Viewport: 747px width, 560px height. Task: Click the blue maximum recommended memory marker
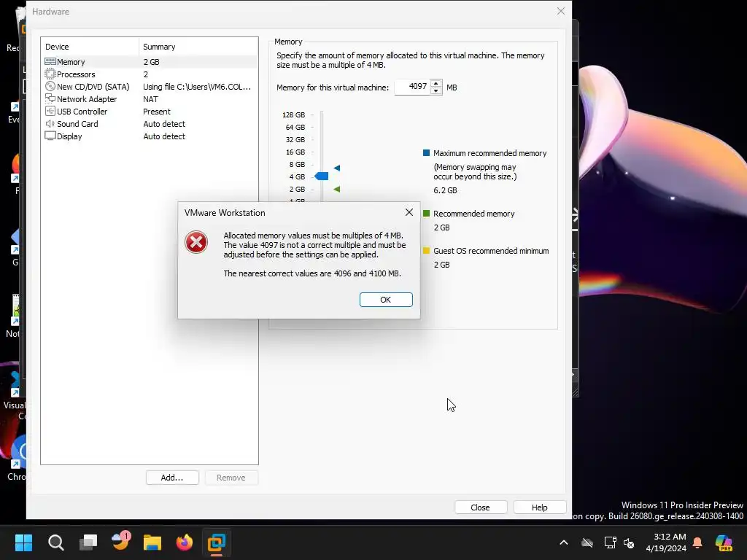click(337, 168)
